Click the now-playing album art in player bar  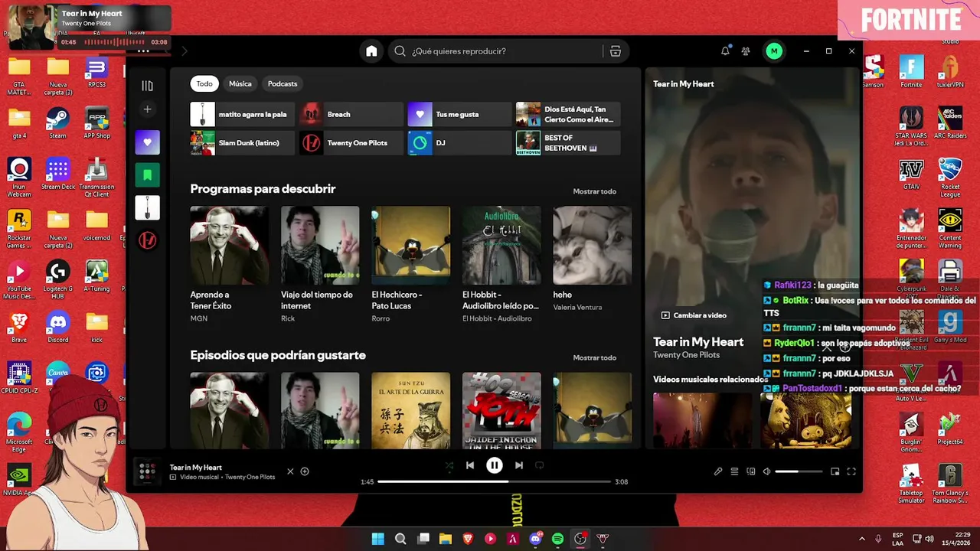pyautogui.click(x=147, y=472)
